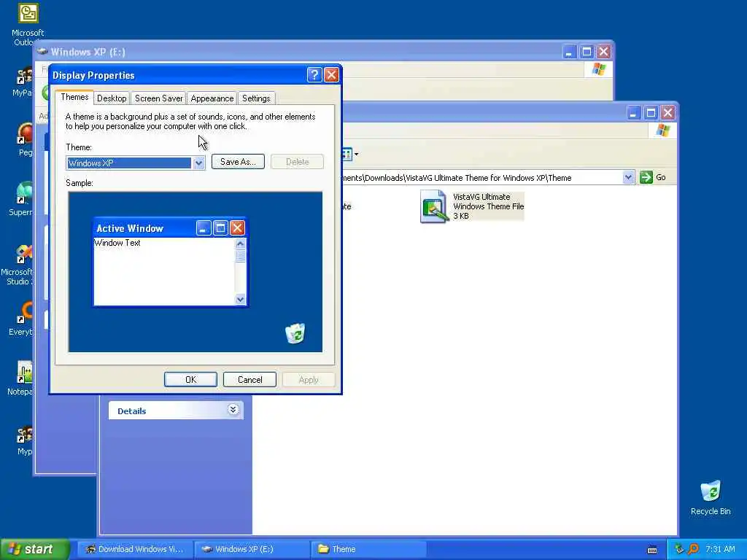Maximize the Theme explorer window
This screenshot has height=560, width=747.
(650, 113)
